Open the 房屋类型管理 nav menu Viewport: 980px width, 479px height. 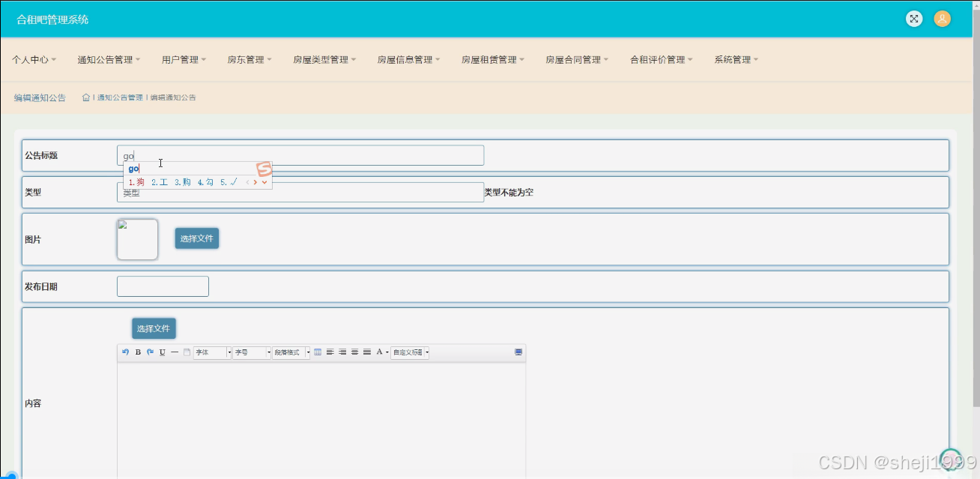324,60
